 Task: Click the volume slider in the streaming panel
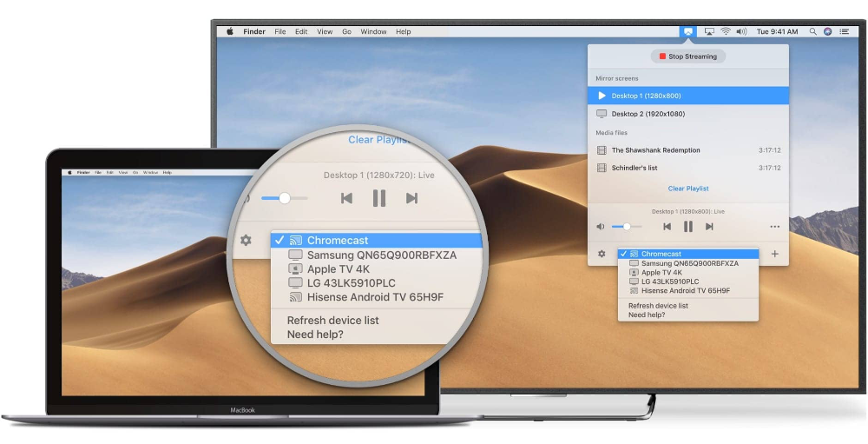[x=625, y=227]
